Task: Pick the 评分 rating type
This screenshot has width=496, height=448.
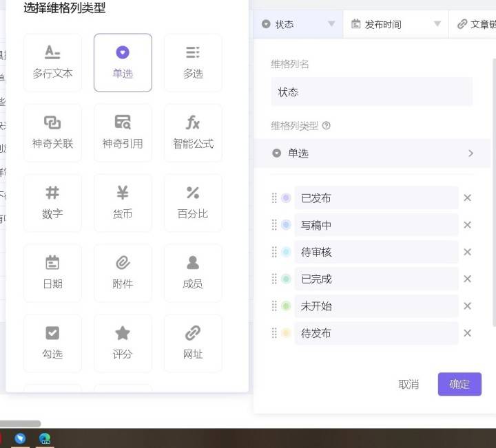Action: (123, 343)
